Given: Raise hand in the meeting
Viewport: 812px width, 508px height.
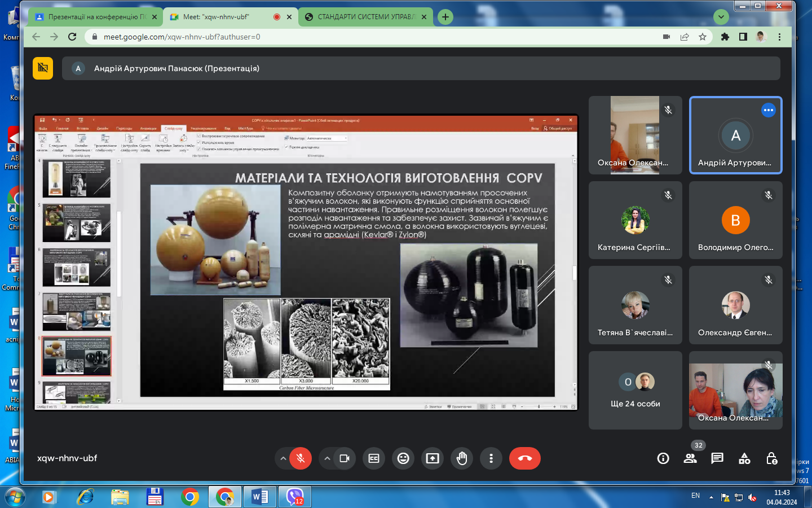Looking at the screenshot, I should pyautogui.click(x=462, y=458).
